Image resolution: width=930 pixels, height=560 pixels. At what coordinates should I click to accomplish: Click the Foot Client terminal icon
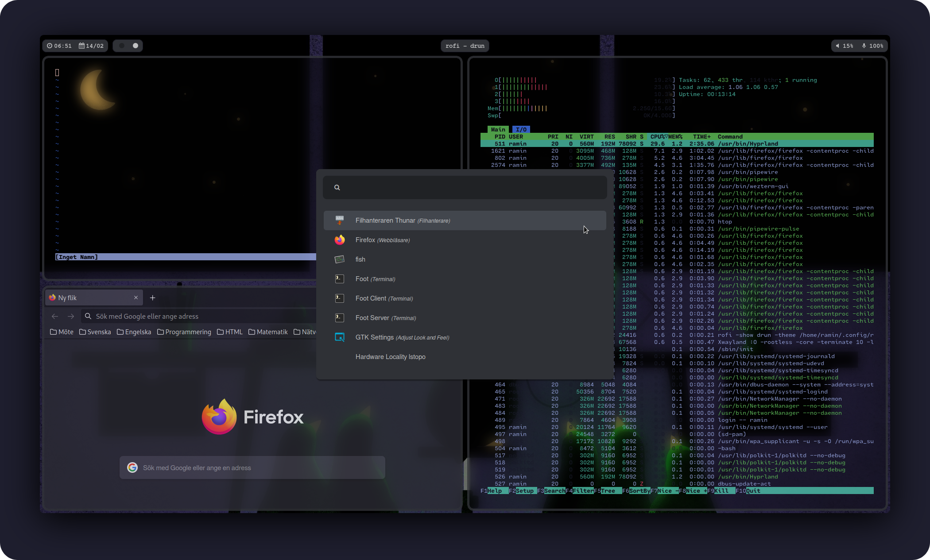[x=339, y=298]
